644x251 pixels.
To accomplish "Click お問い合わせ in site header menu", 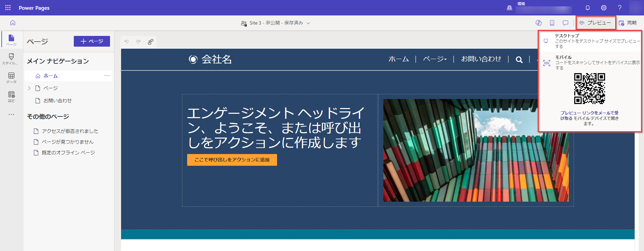I will pyautogui.click(x=481, y=59).
